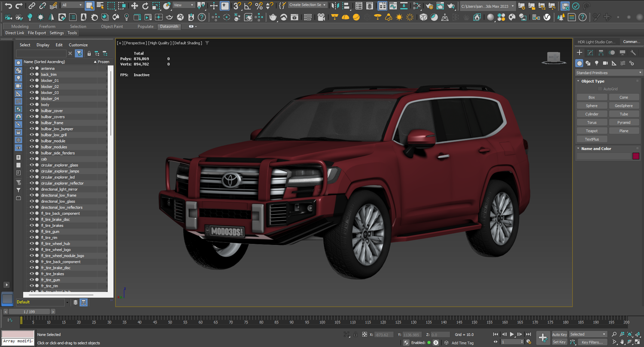The image size is (644, 347).
Task: Open the reference coordinate 'View' dropdown
Action: pos(184,5)
